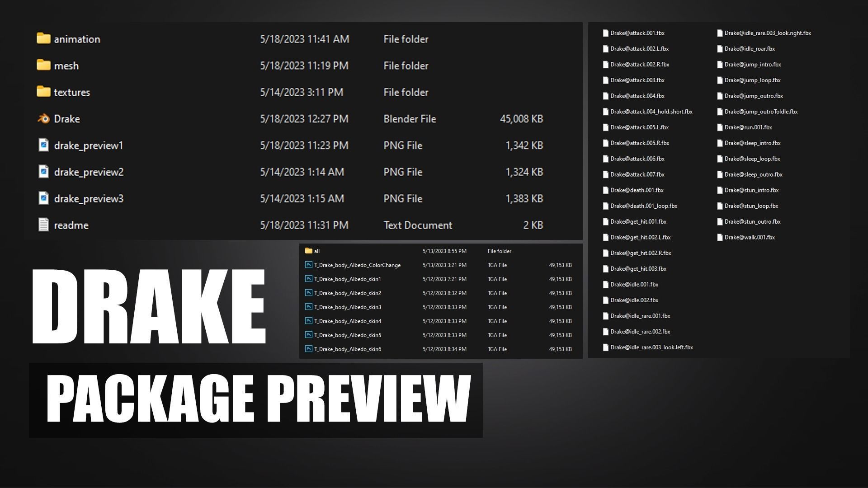The height and width of the screenshot is (488, 868).
Task: Open the readme text document icon
Action: [43, 225]
